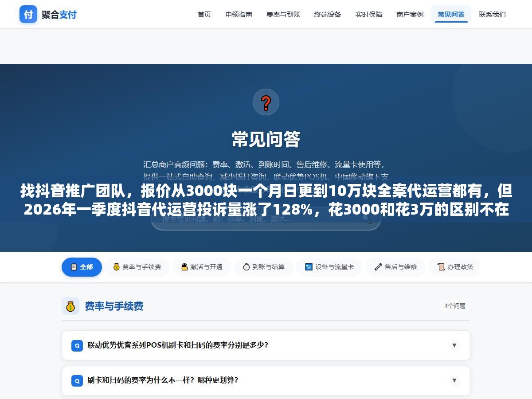Filter by 到账与结算 category
532x399 pixels.
[x=264, y=267]
